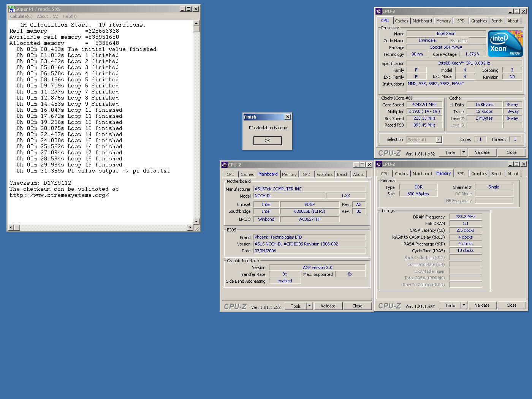
Task: Click the Multiplier x 19.0 field
Action: 424,111
